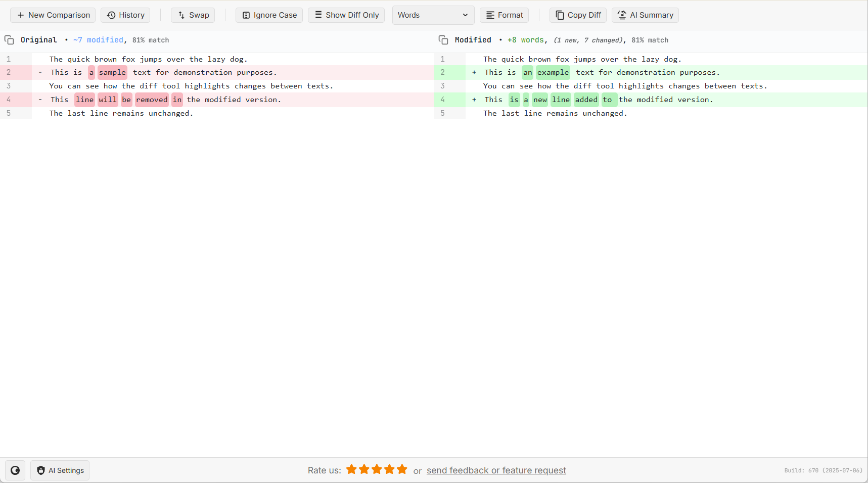Toggle the Ignore Case option
The width and height of the screenshot is (868, 483).
[x=269, y=15]
